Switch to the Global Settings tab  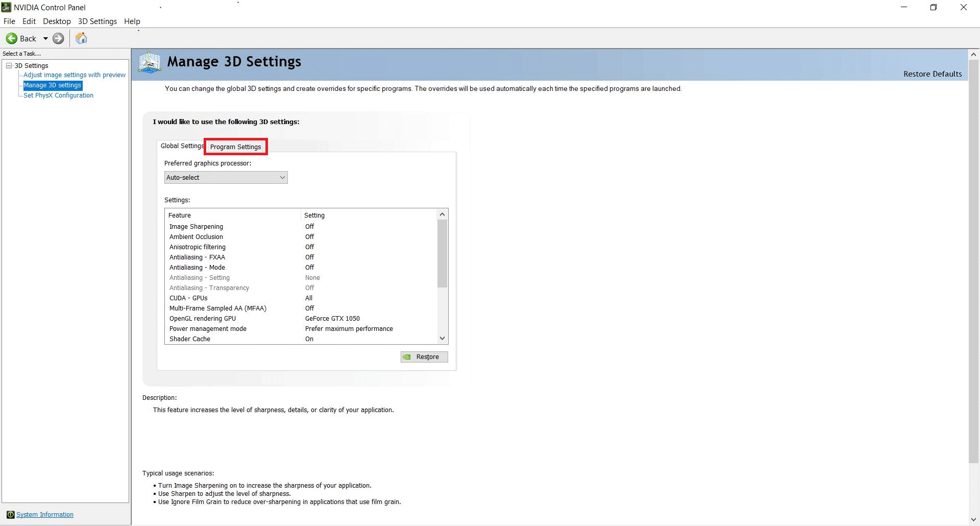coord(181,146)
